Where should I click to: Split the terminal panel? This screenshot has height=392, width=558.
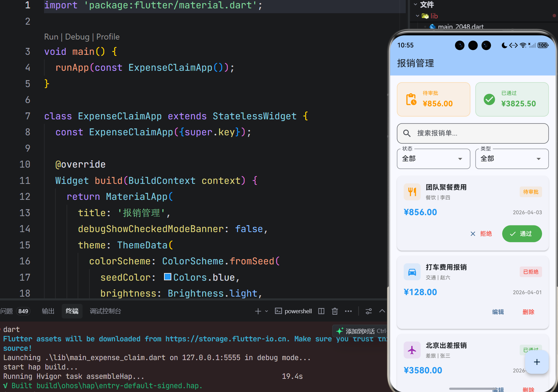click(x=321, y=311)
